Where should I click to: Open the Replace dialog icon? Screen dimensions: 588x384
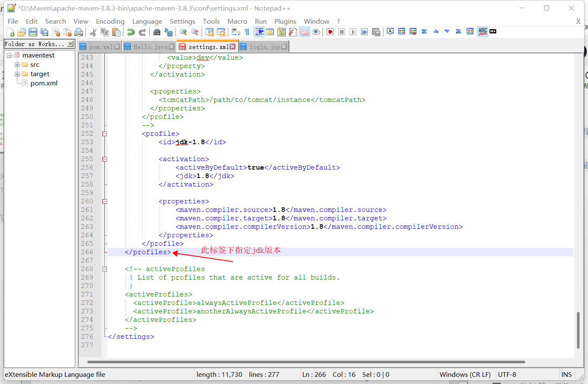point(168,32)
